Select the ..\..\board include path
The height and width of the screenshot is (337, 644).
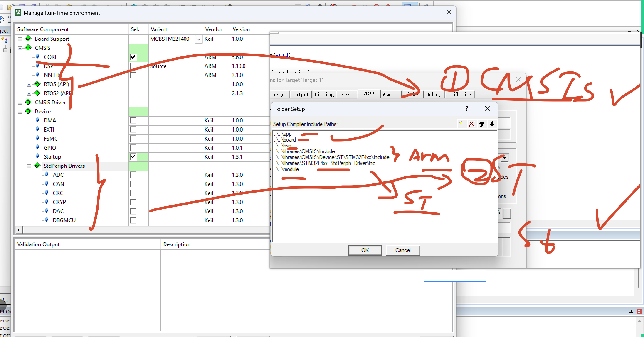point(284,140)
